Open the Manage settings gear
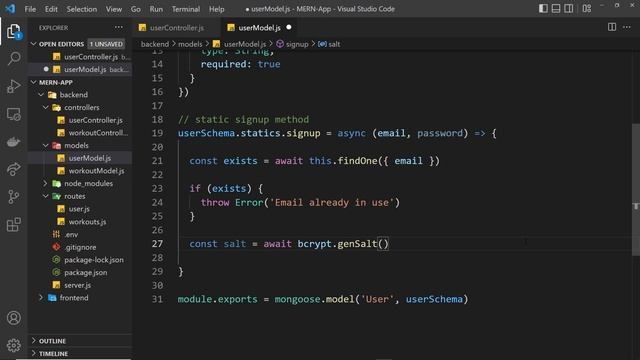This screenshot has height=360, width=640. click(13, 345)
